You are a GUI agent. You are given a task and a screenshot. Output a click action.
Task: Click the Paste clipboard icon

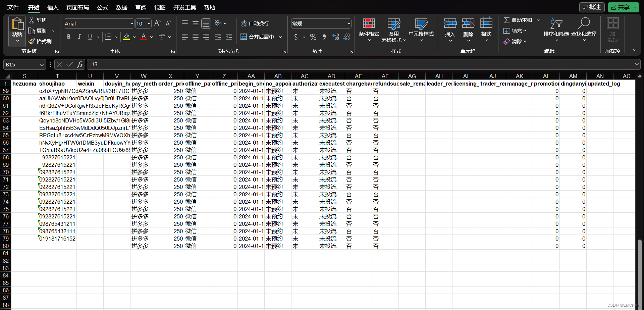[17, 24]
